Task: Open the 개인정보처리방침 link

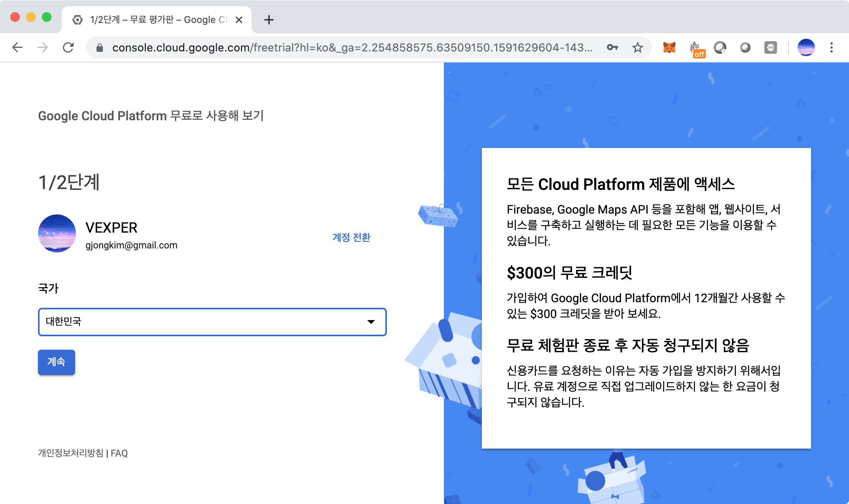Action: tap(70, 453)
